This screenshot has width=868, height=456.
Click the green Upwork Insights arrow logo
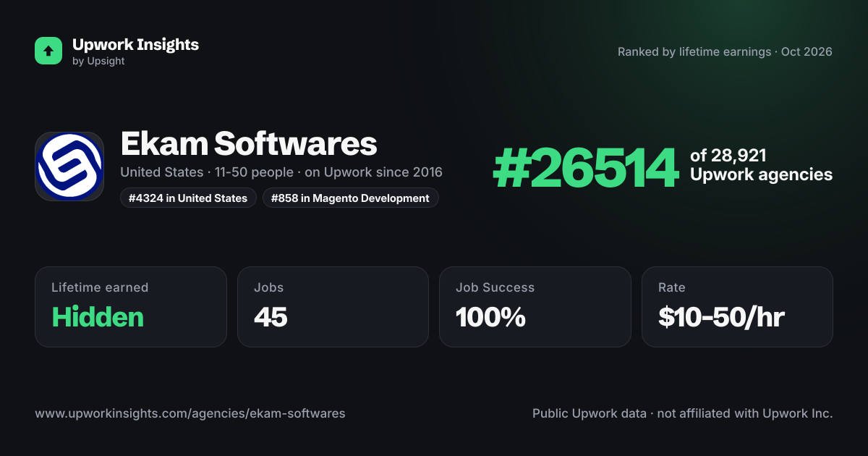coord(48,51)
